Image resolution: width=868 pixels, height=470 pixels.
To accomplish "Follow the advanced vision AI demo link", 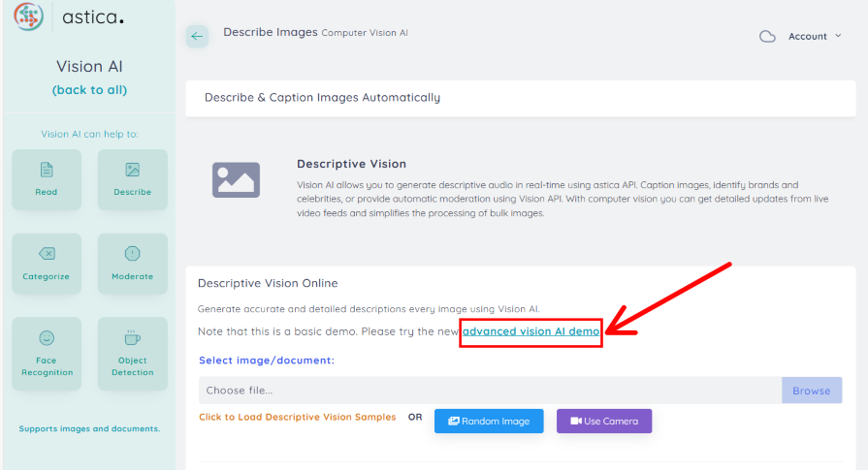I will 530,331.
